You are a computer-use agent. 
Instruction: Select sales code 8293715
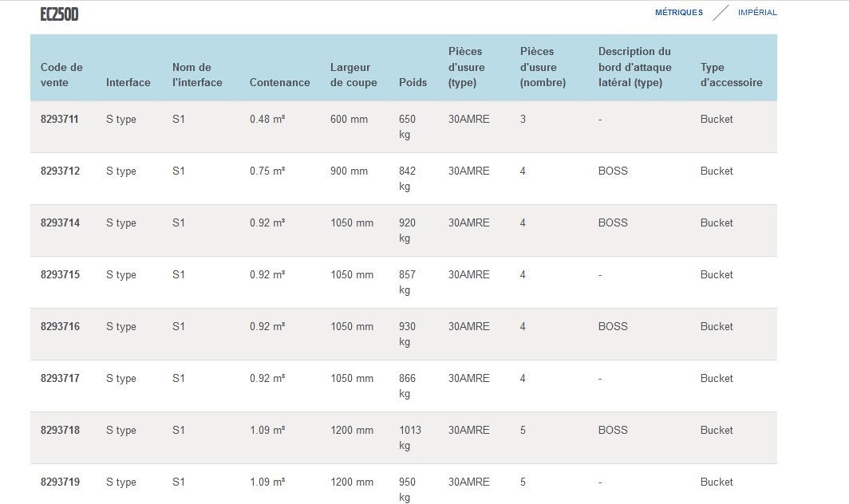[x=60, y=275]
